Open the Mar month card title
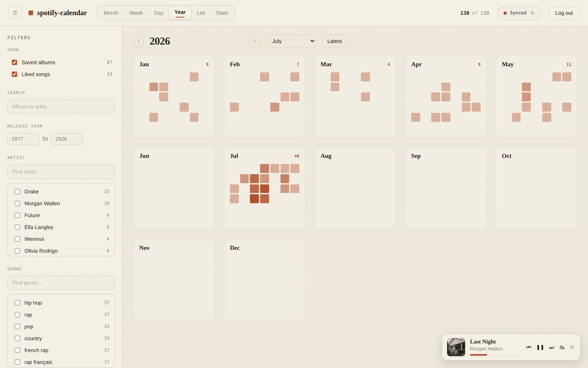The width and height of the screenshot is (588, 368). click(x=326, y=64)
